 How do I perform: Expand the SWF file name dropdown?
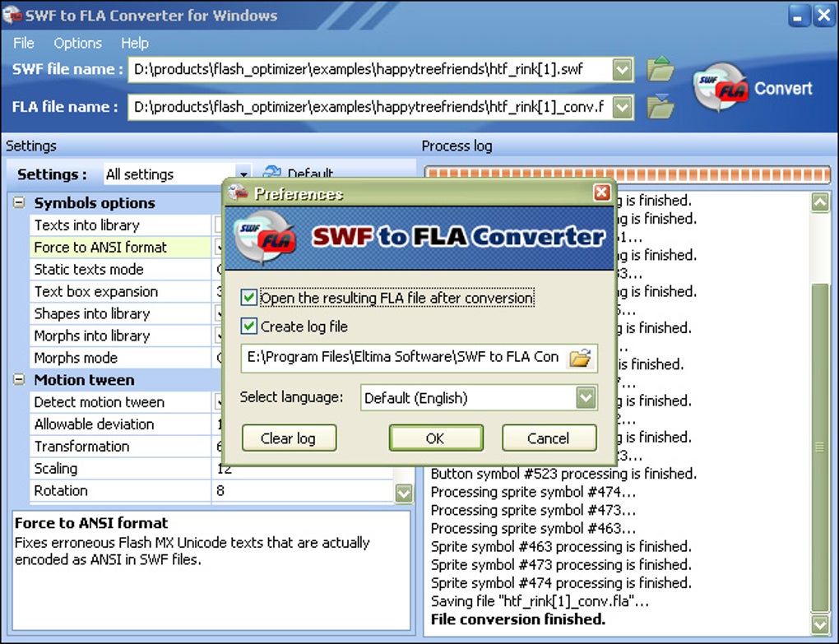622,70
